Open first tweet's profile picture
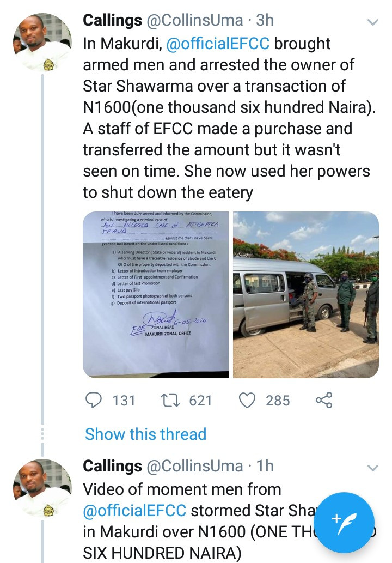Screen dimensions: 392x563 (x=42, y=43)
